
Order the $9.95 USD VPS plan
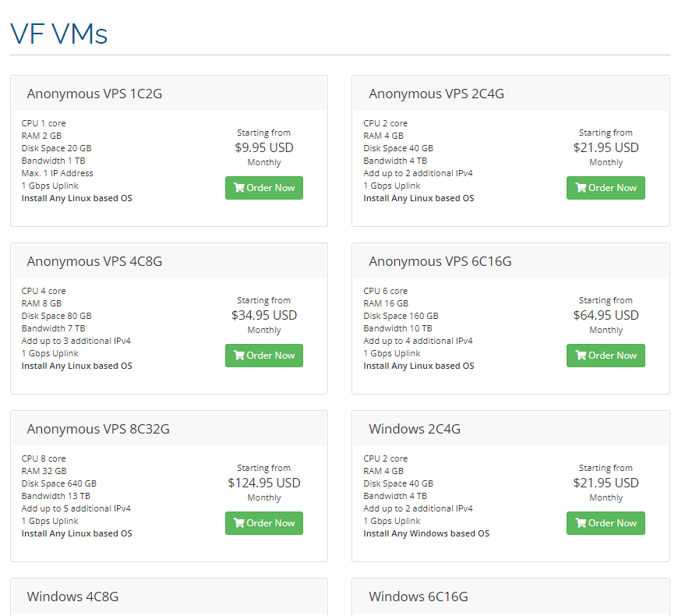[x=263, y=188]
